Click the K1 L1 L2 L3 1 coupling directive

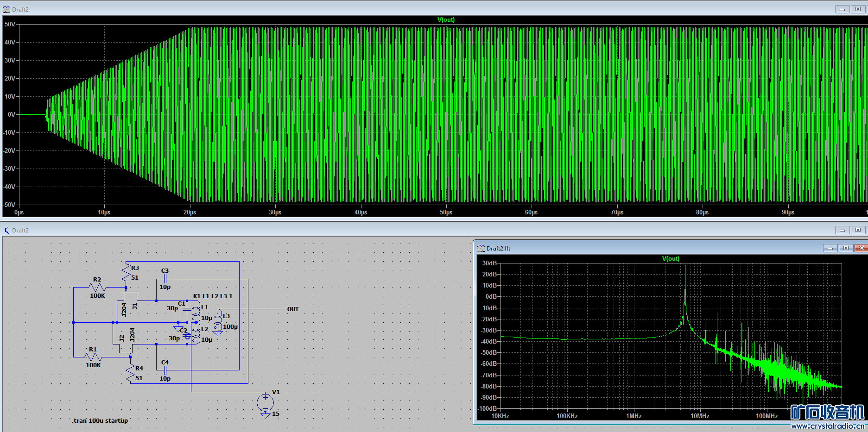click(x=213, y=296)
